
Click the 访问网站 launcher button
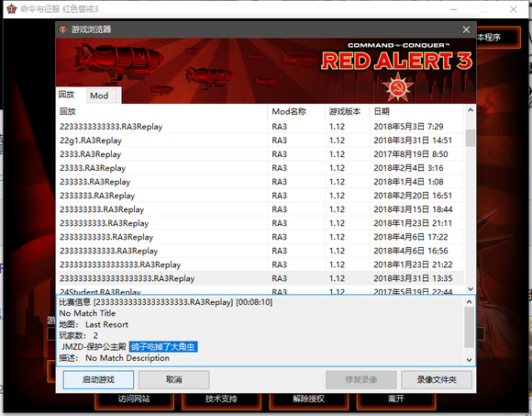[134, 399]
